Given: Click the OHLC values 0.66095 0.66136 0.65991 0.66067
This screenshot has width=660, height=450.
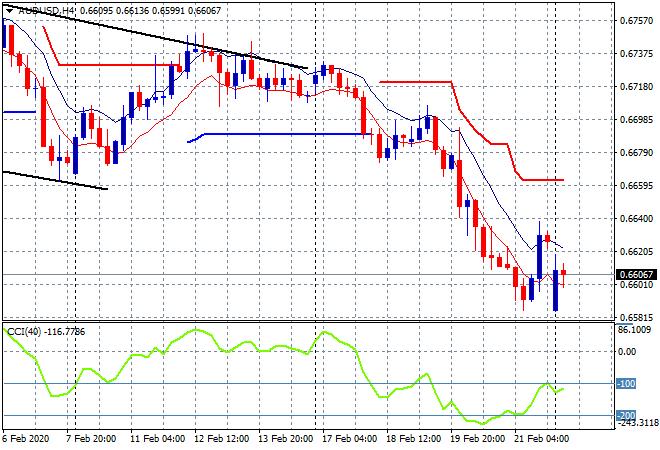Looking at the screenshot, I should tap(150, 11).
